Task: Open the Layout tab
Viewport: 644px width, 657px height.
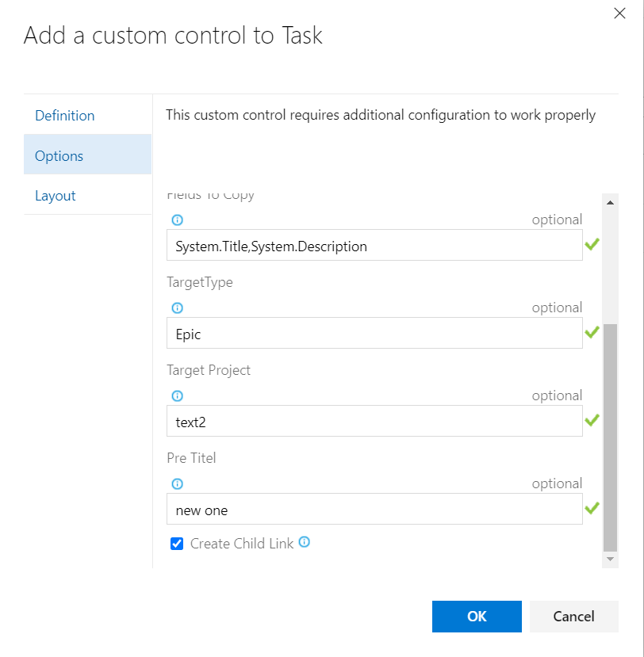Action: point(56,196)
